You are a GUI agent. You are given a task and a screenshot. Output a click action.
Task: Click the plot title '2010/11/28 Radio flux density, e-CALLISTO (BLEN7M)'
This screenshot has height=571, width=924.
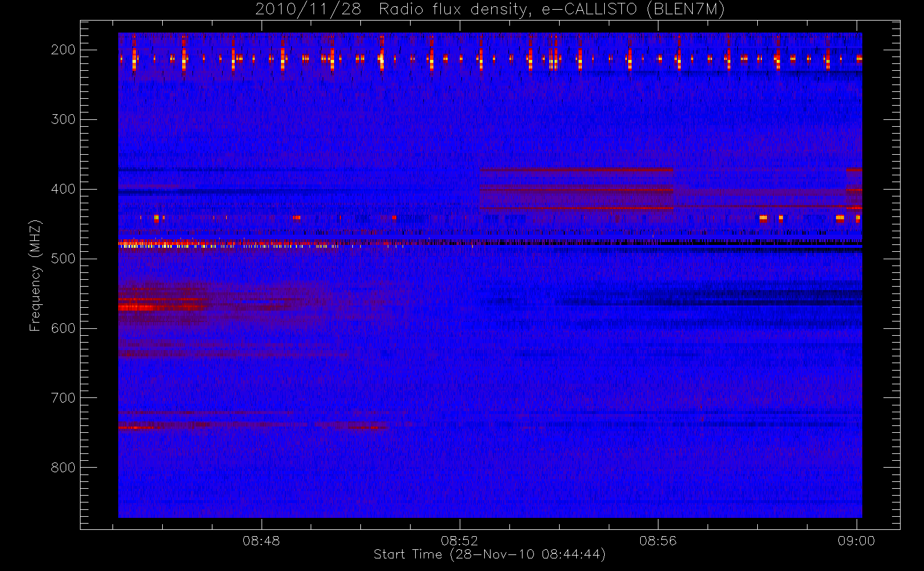(490, 10)
